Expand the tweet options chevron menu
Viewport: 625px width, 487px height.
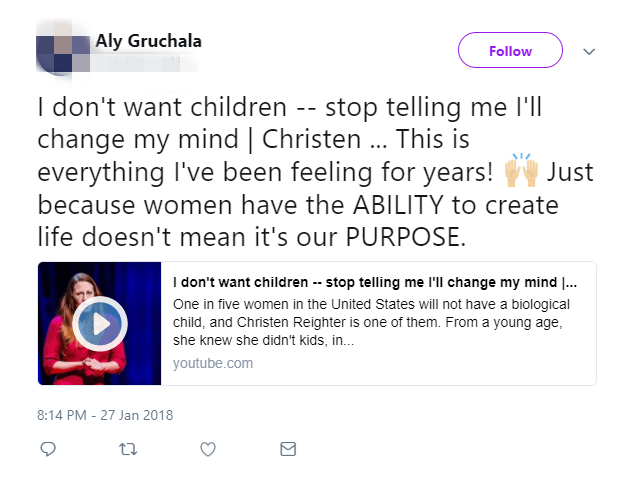pyautogui.click(x=589, y=51)
